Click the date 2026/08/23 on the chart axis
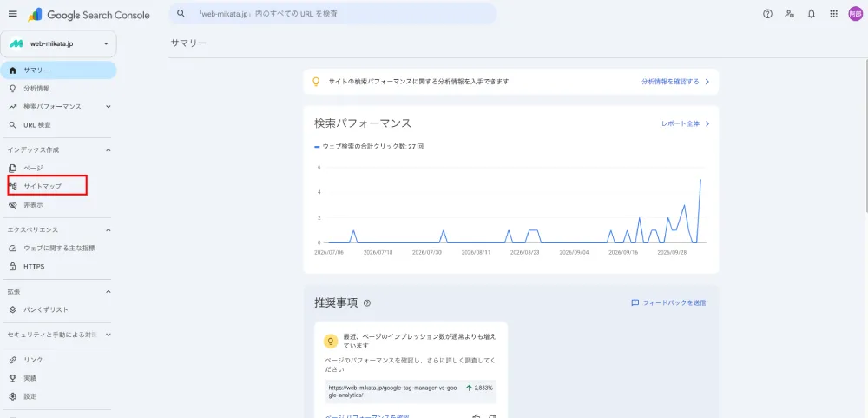The width and height of the screenshot is (868, 418). 525,252
